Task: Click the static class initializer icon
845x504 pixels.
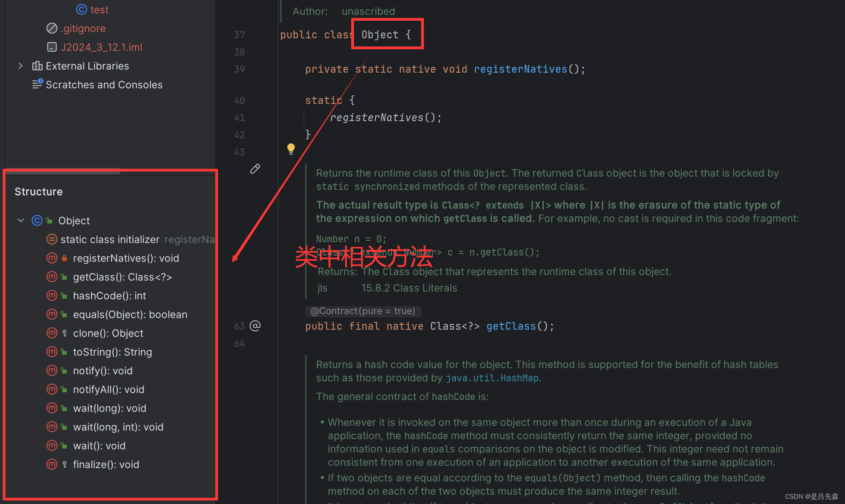Action: pyautogui.click(x=52, y=239)
